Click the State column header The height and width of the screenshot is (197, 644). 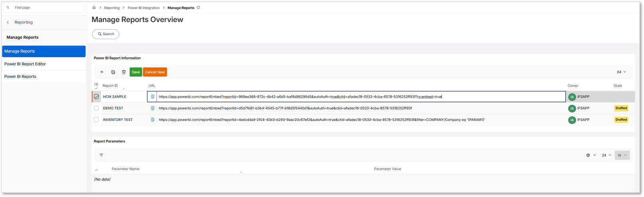(618, 86)
